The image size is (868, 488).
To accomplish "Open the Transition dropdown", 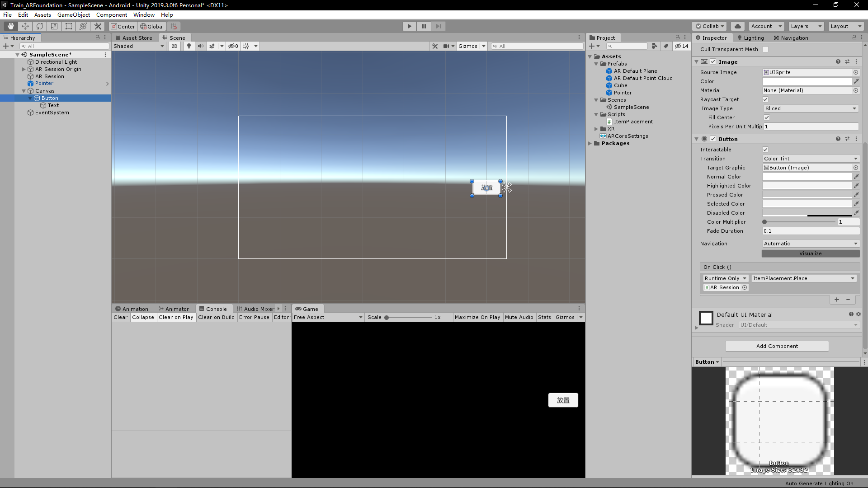I will pos(811,159).
